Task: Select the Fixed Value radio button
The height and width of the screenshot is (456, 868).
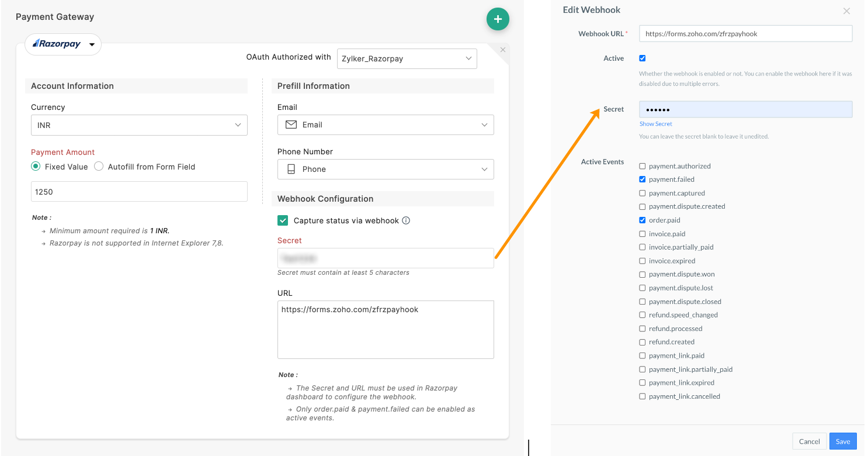Action: pyautogui.click(x=36, y=167)
